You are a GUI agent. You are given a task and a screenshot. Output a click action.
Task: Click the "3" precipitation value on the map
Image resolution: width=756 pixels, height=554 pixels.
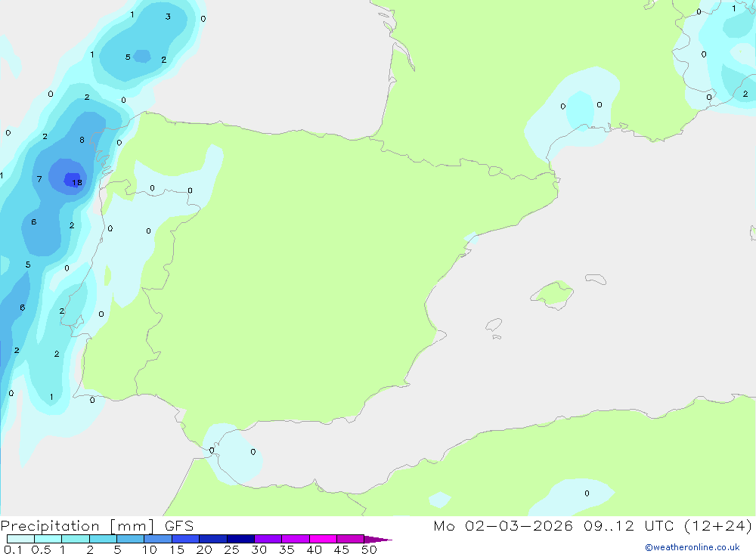[x=168, y=17]
